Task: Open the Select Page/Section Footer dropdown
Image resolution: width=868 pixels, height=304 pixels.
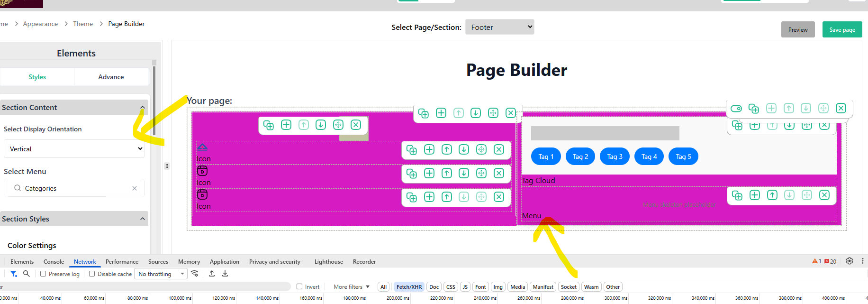Action: pyautogui.click(x=500, y=27)
